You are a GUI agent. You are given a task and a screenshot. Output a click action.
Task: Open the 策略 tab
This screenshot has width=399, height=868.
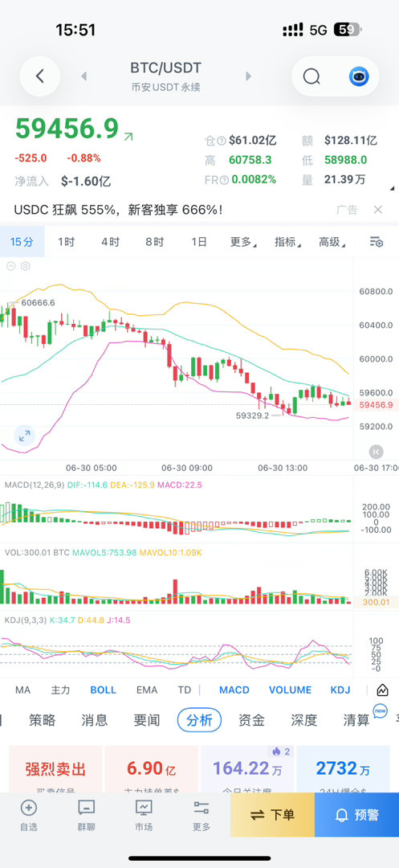42,720
